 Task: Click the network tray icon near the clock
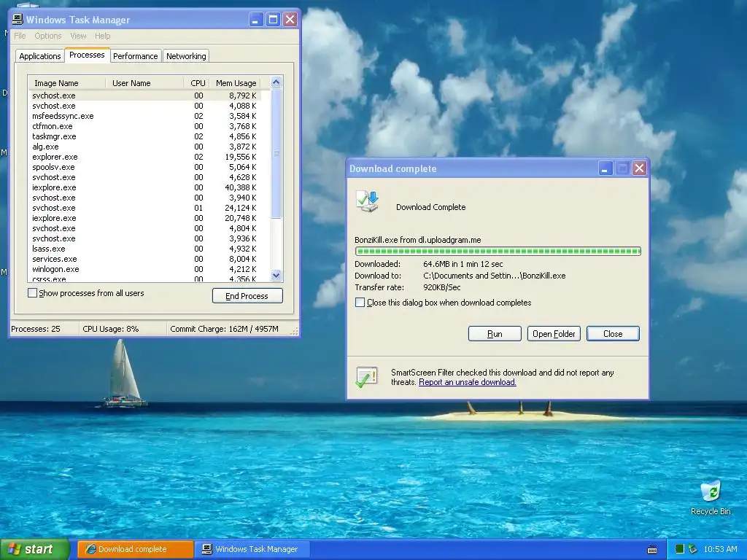click(x=692, y=549)
